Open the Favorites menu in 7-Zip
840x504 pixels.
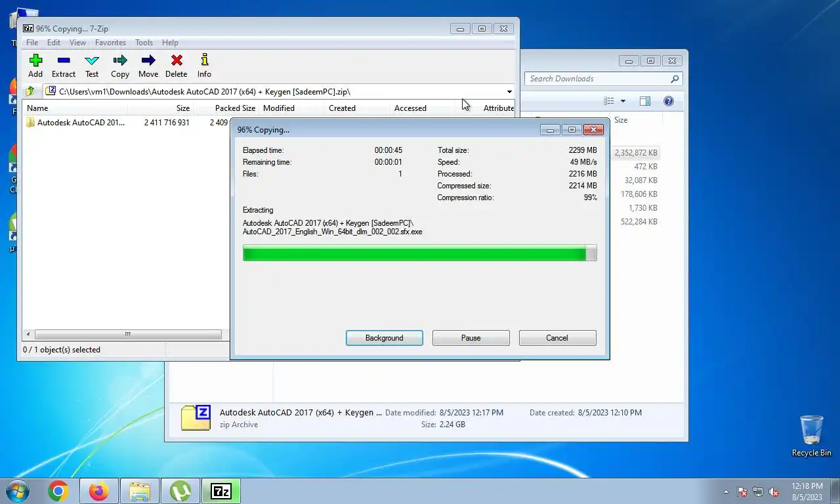click(x=110, y=43)
